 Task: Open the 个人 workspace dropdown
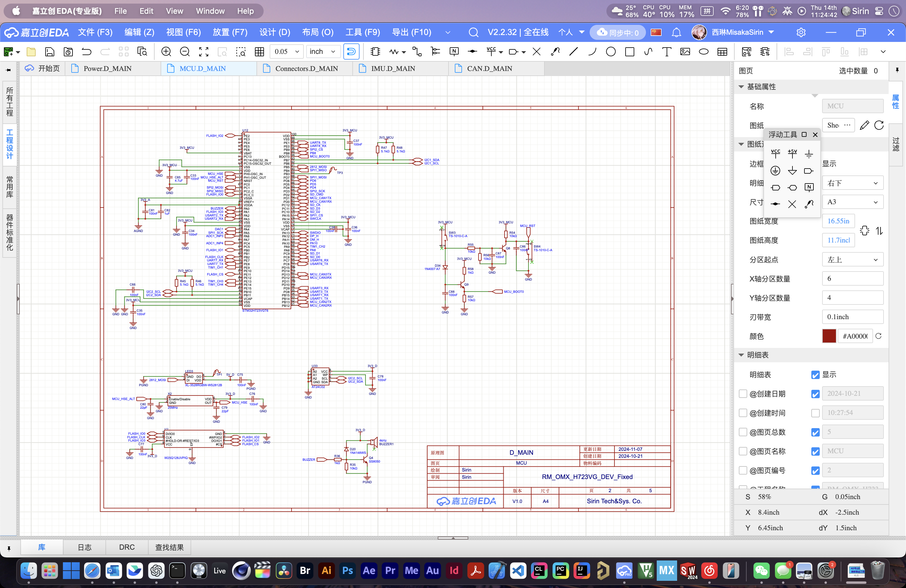click(x=571, y=32)
